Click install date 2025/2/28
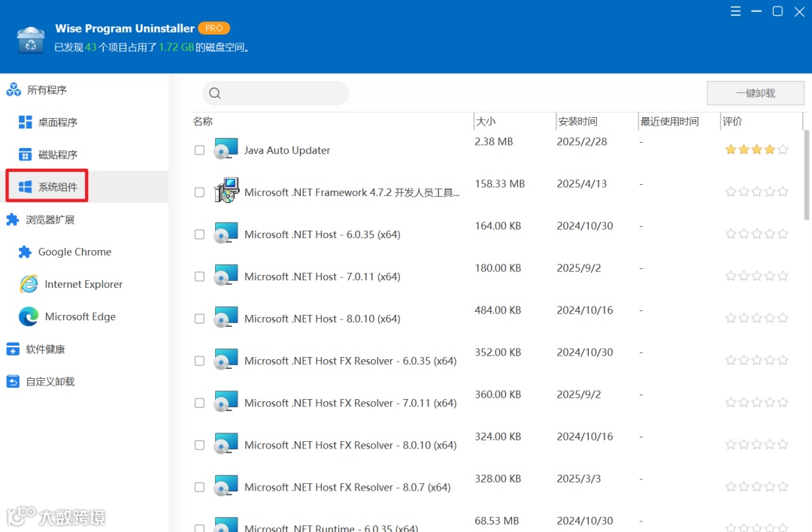Screen dimensions: 812x532 tap(581, 142)
